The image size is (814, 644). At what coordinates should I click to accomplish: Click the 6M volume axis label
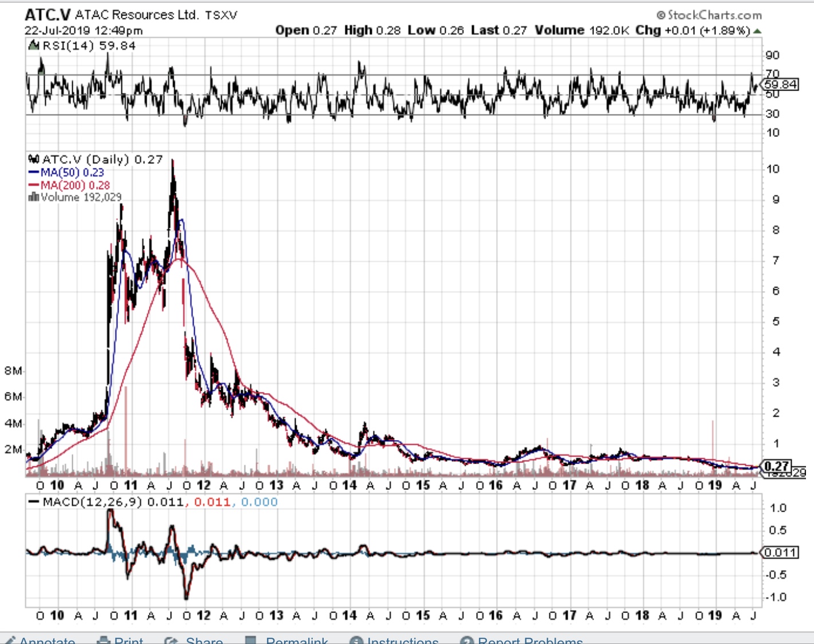click(x=13, y=396)
